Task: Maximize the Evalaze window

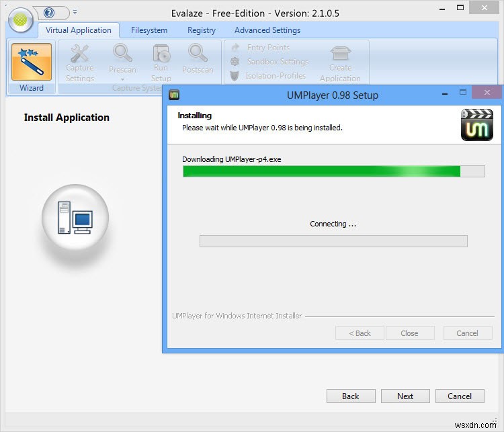Action: (460, 7)
